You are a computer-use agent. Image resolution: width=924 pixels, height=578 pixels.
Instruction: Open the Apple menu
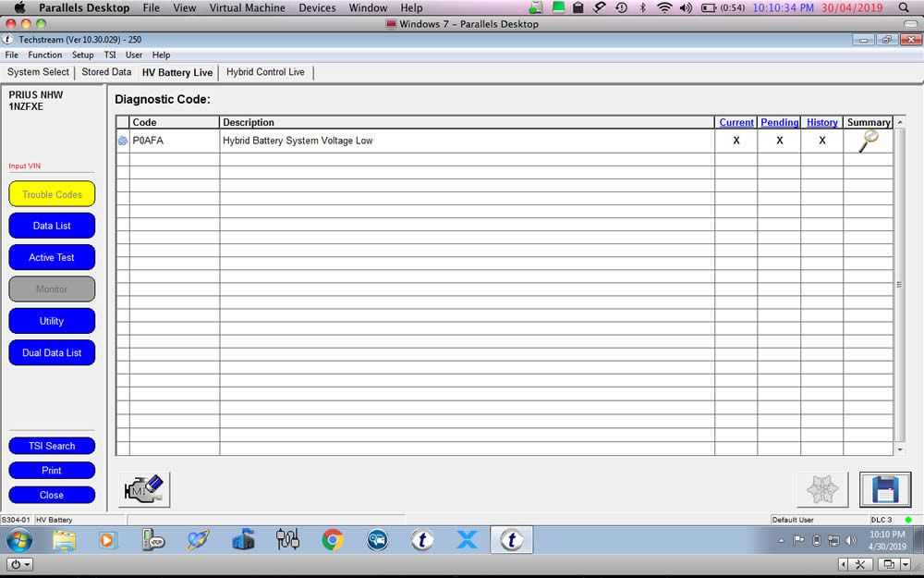19,7
